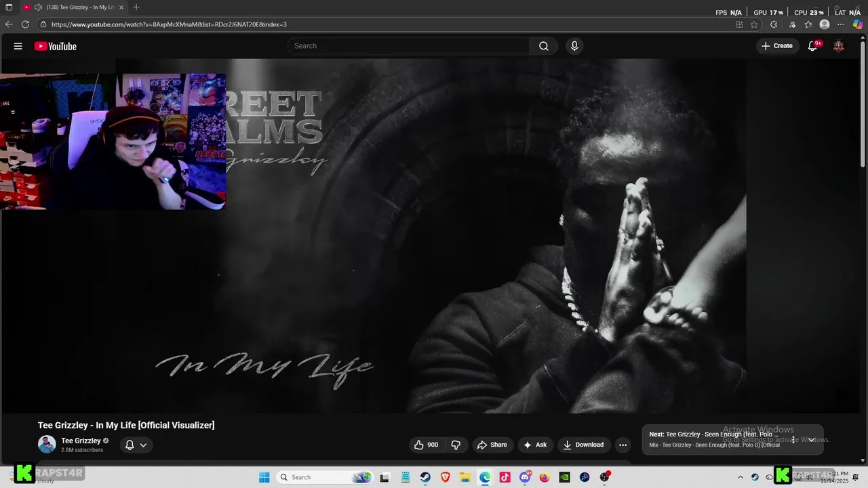Click the magnifier search button

tap(544, 46)
